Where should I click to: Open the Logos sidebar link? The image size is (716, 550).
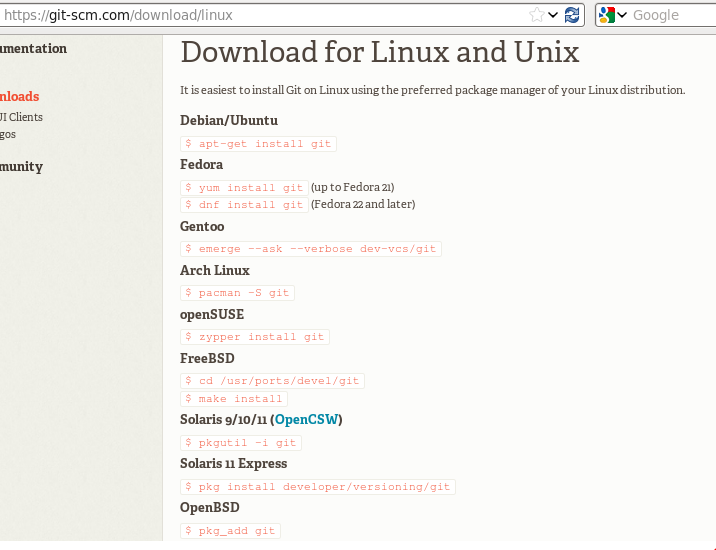[x=8, y=134]
